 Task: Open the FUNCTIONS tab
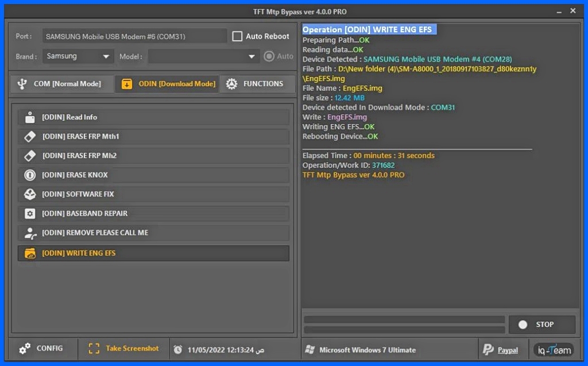pos(257,84)
